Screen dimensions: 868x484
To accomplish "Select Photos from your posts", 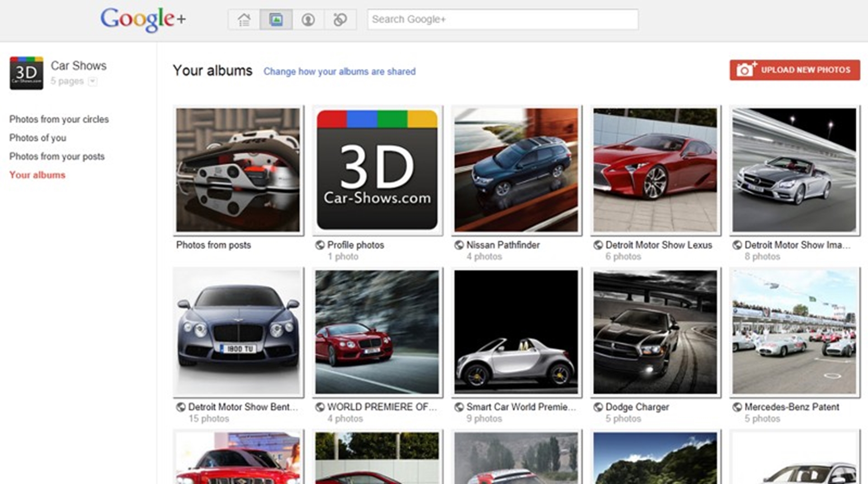I will (x=57, y=157).
